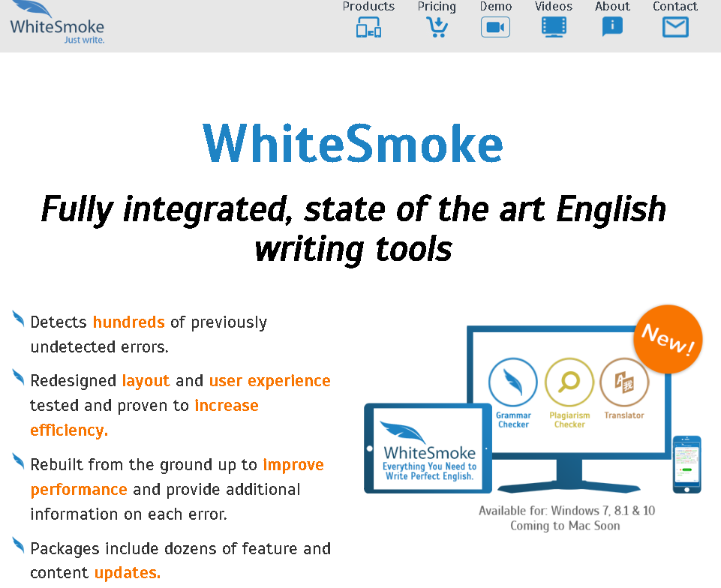Screen dimensions: 721x588
Task: Click the Contact envelope icon
Action: [675, 27]
